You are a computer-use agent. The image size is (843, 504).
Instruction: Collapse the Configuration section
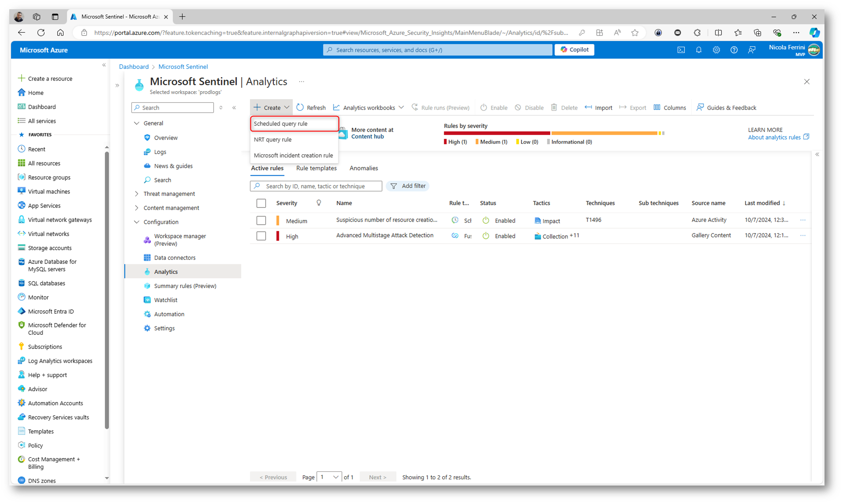[137, 222]
